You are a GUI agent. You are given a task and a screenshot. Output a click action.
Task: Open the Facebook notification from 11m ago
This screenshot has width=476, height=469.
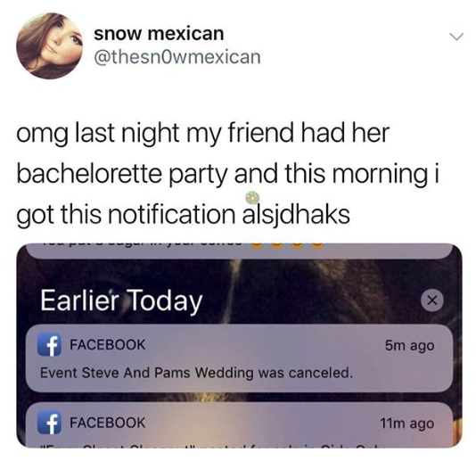[239, 424]
